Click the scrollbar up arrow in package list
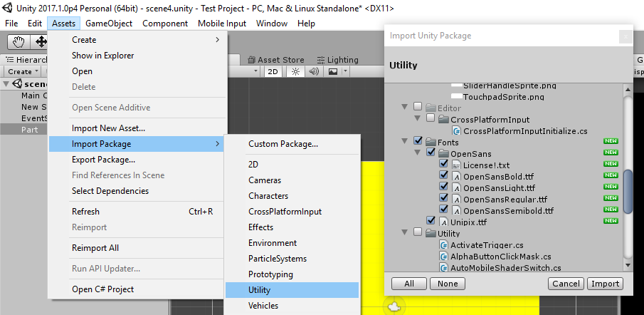 [x=628, y=89]
